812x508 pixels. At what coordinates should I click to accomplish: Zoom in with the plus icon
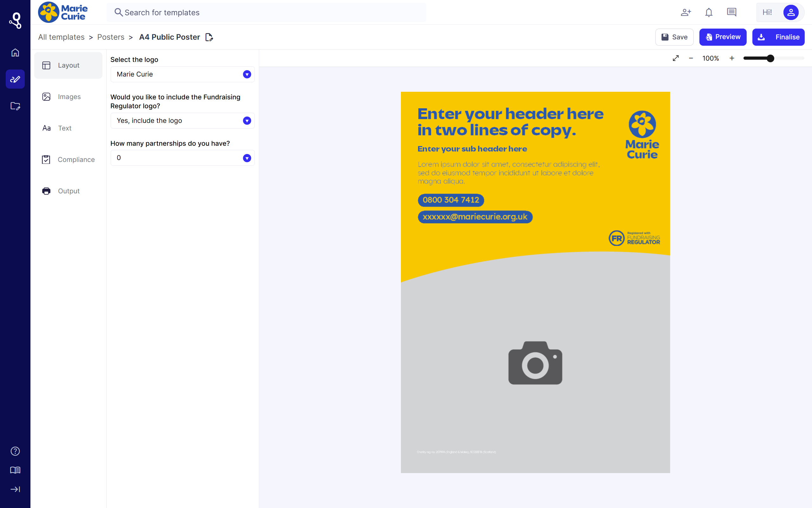point(732,58)
